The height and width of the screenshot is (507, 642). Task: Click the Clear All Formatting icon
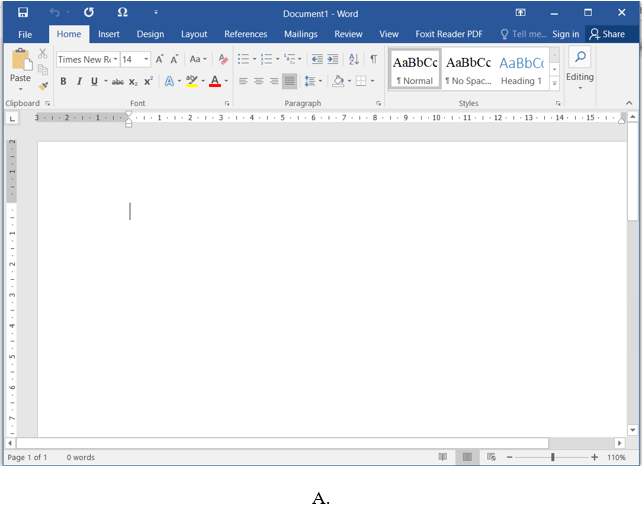(x=223, y=60)
